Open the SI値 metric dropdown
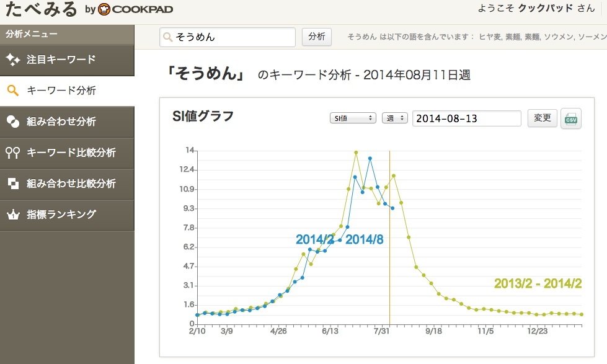Viewport: 607px width, 364px height. [353, 118]
